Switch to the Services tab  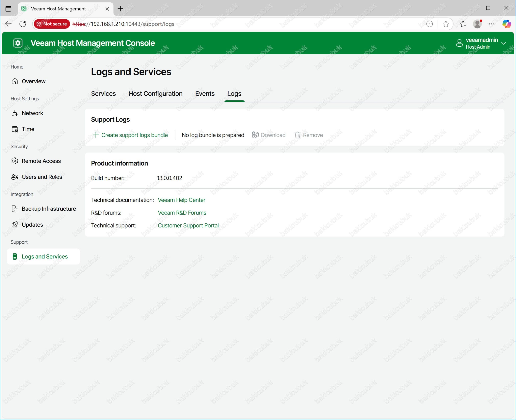coord(103,94)
